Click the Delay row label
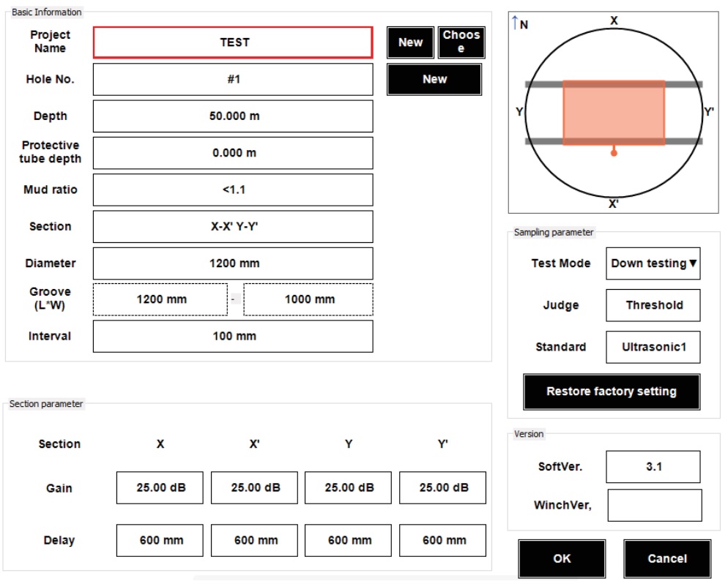Screen dimensions: 728x584 (59, 542)
